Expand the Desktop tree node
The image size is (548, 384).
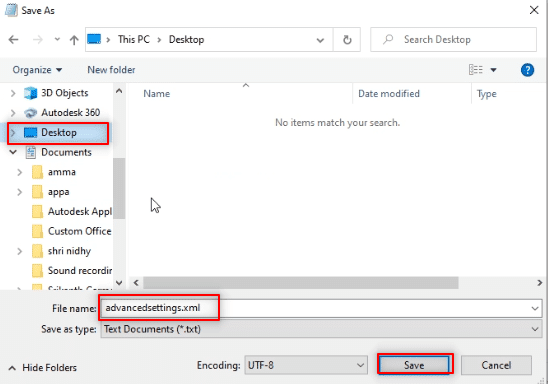(x=13, y=133)
